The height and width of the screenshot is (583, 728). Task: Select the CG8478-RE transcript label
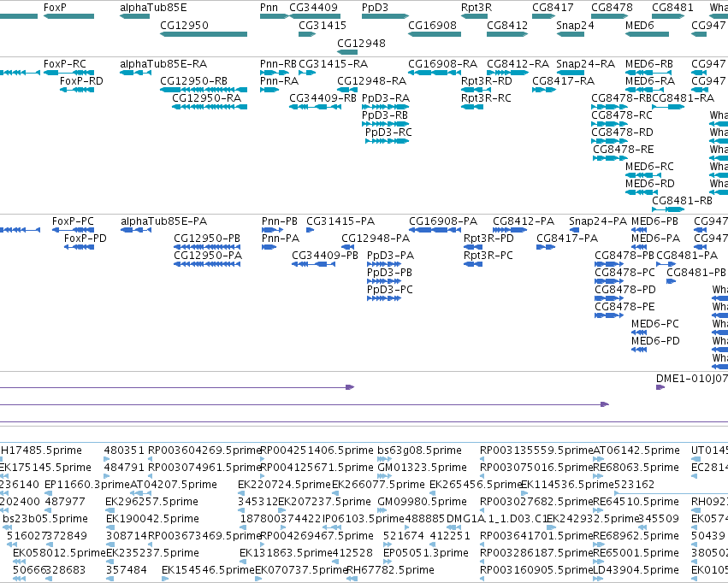pos(623,150)
